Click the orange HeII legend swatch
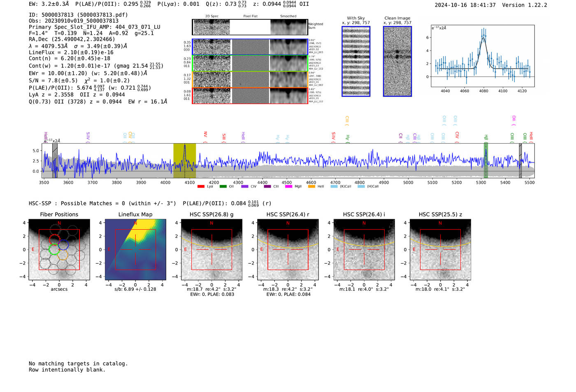The width and height of the screenshot is (576, 392). tap(311, 186)
